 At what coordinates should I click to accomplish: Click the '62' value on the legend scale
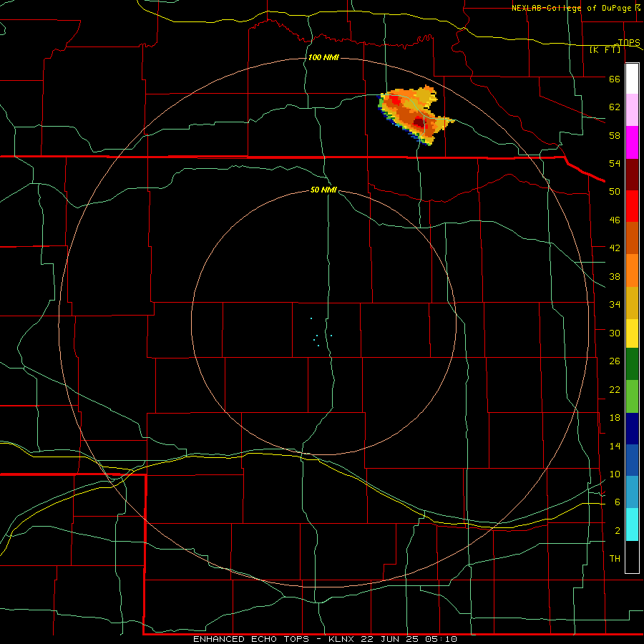(615, 107)
